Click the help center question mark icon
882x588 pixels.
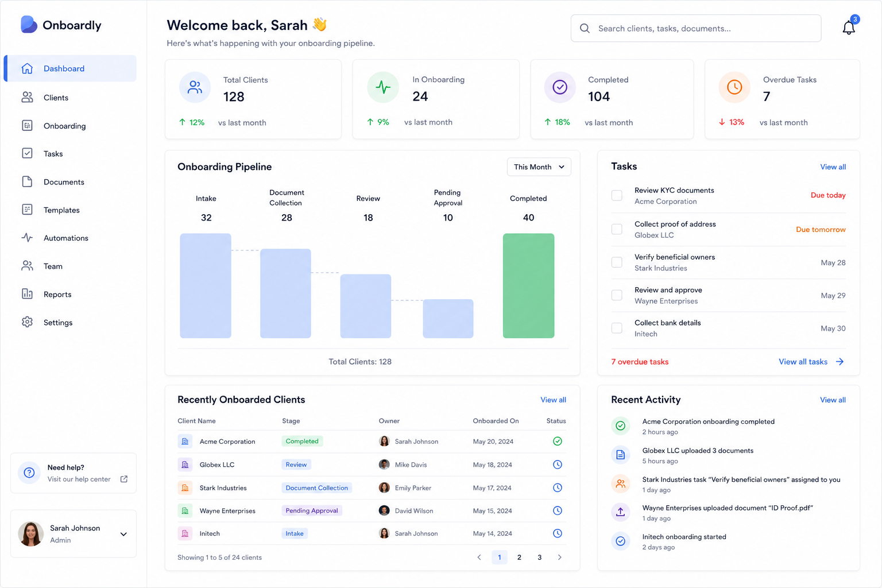[x=29, y=473]
